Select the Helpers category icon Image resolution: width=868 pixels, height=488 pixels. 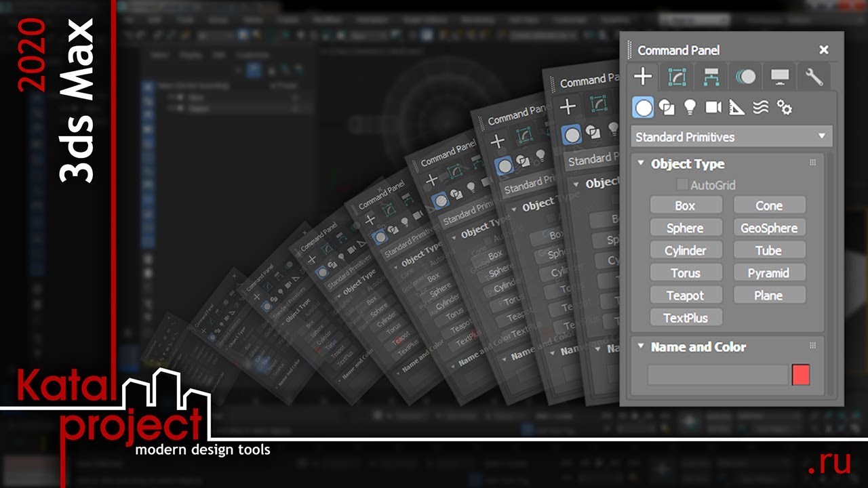click(736, 107)
